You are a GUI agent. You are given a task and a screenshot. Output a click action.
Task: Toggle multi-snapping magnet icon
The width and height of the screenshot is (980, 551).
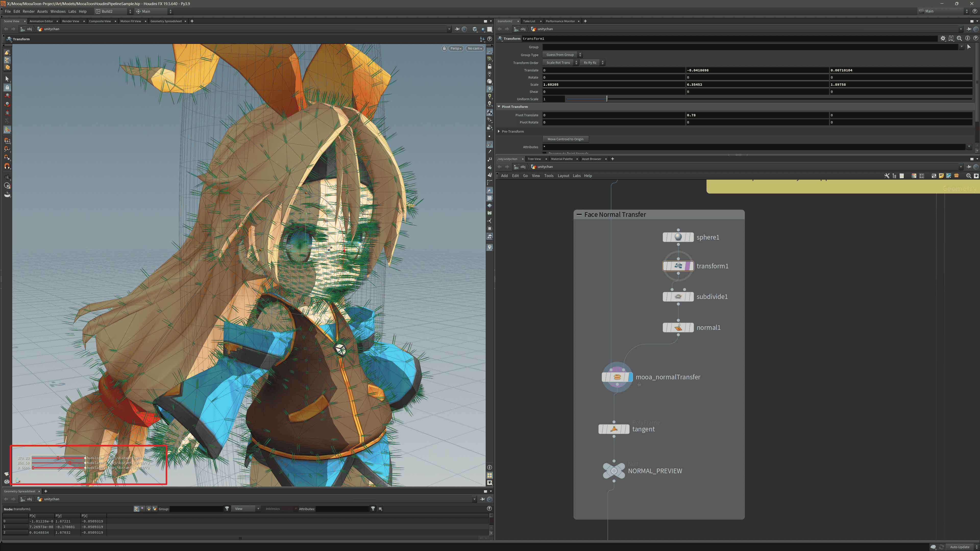(x=7, y=166)
